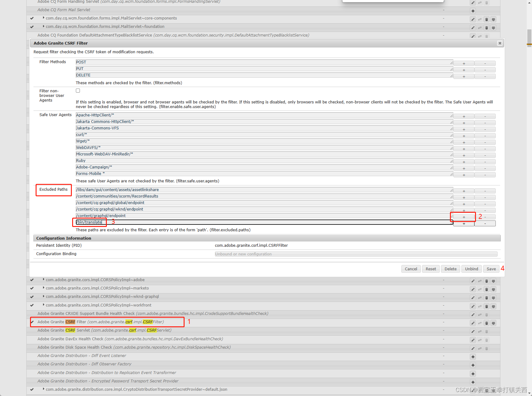The height and width of the screenshot is (396, 532).
Task: Expand CORSPolicyImpl~adobe row
Action: click(44, 280)
